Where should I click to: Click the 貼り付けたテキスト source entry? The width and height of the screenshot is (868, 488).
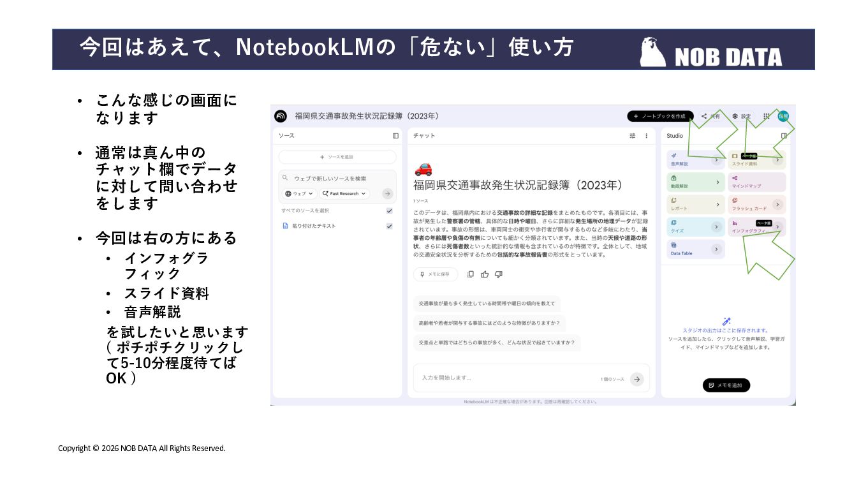click(337, 226)
